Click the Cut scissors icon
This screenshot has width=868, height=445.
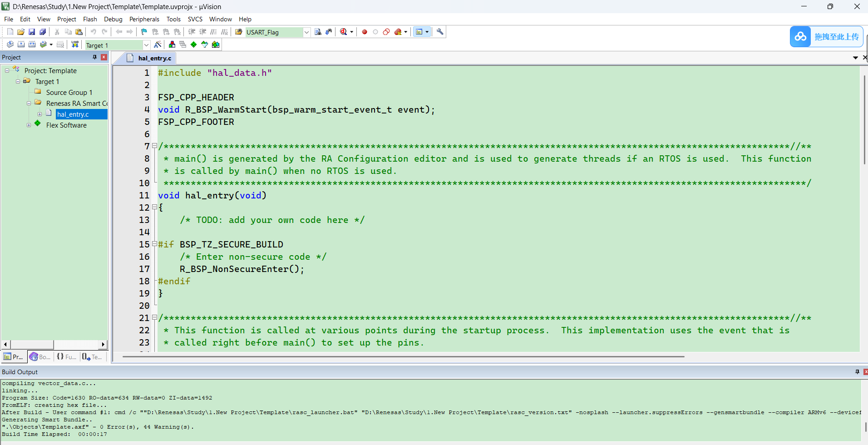coord(57,32)
